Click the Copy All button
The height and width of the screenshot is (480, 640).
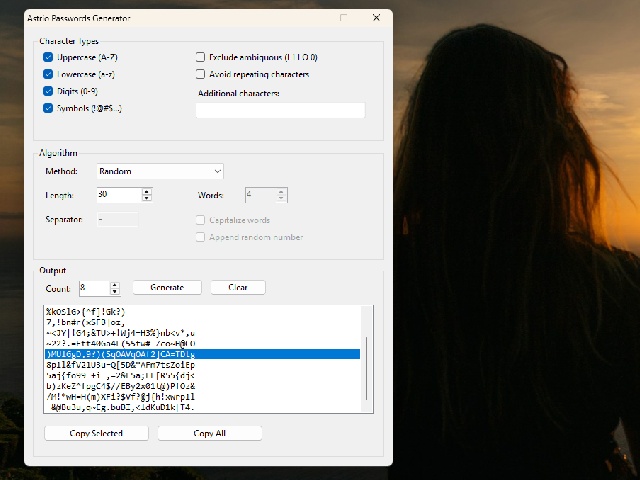coord(210,433)
